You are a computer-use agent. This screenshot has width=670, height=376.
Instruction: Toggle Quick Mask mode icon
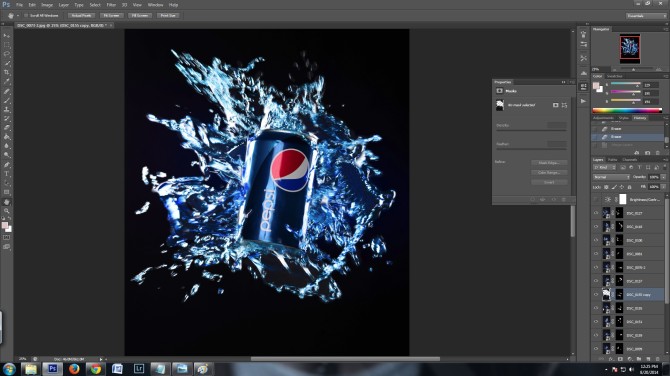[x=6, y=238]
